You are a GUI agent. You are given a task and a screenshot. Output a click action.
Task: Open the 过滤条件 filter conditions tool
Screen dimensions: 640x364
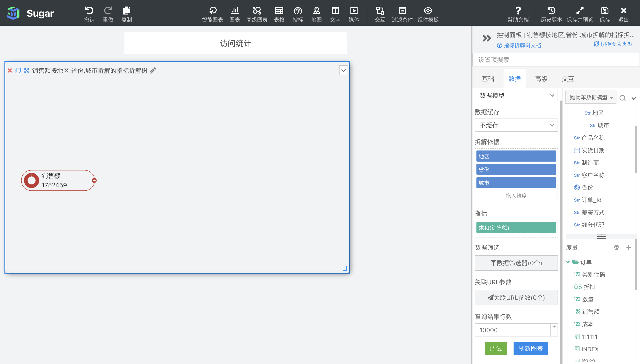tap(402, 14)
